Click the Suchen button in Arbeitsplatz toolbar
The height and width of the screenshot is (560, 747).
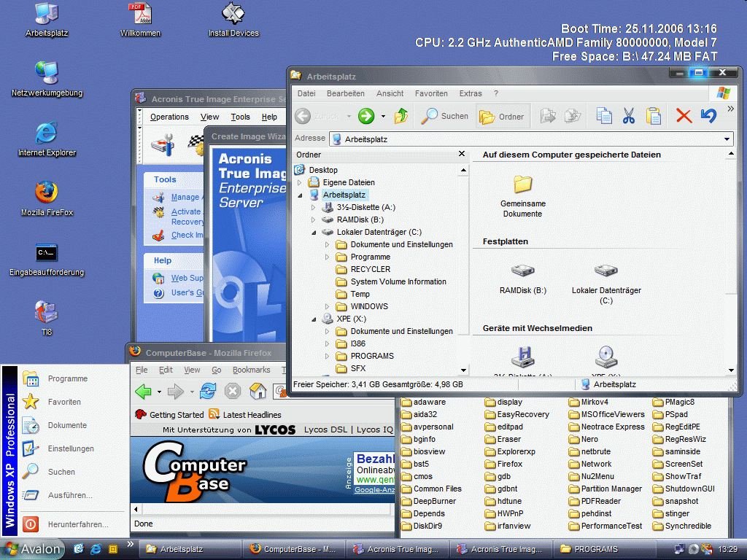pos(445,116)
